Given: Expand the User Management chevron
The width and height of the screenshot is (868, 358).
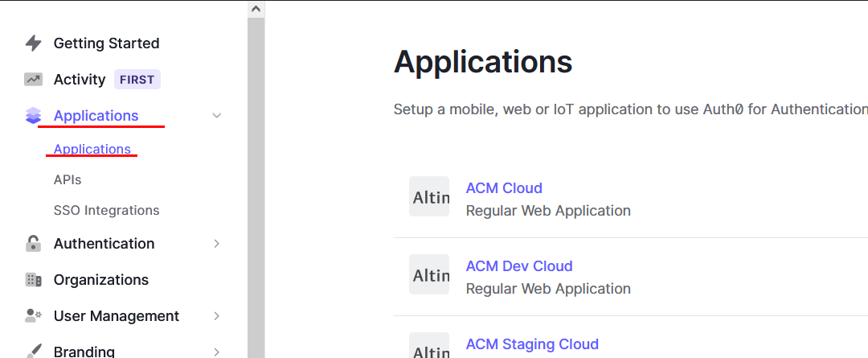Looking at the screenshot, I should 217,316.
